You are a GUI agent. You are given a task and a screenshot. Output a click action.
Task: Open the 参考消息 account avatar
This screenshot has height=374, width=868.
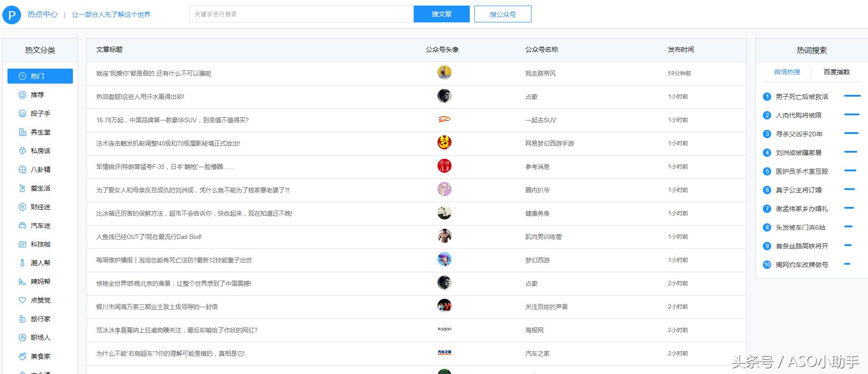[445, 166]
